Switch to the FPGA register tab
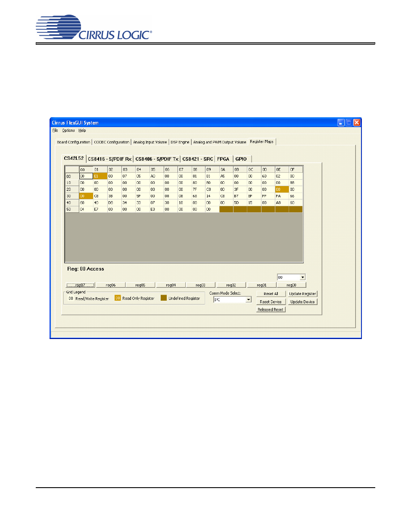This screenshot has height=532, width=411. click(x=223, y=159)
